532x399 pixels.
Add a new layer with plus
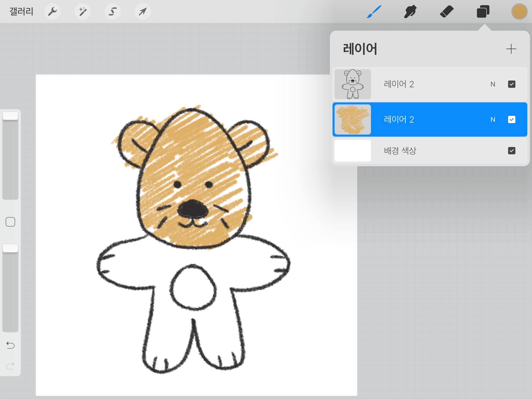pos(511,49)
